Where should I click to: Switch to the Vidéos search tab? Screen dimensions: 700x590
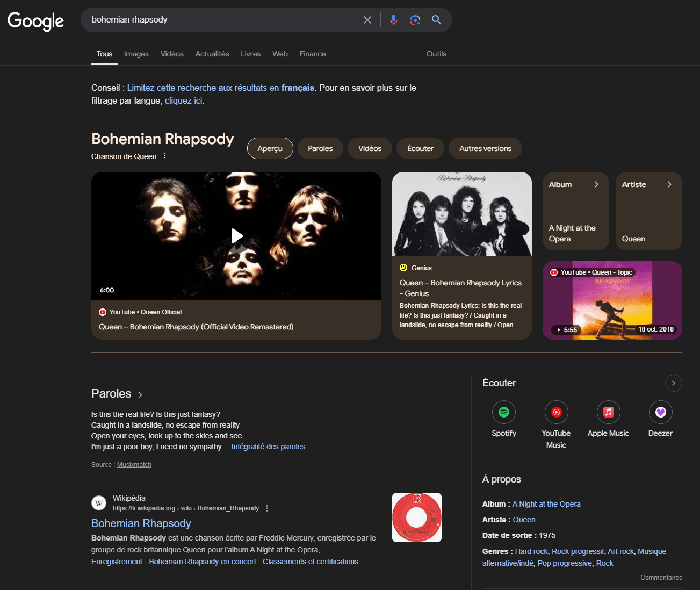pos(172,54)
